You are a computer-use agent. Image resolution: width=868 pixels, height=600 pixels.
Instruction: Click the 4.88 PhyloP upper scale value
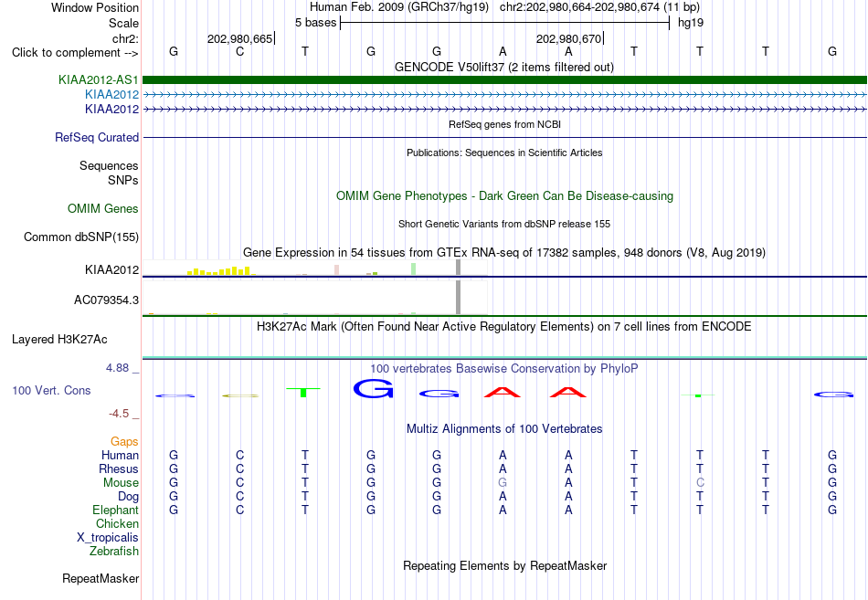coord(117,368)
